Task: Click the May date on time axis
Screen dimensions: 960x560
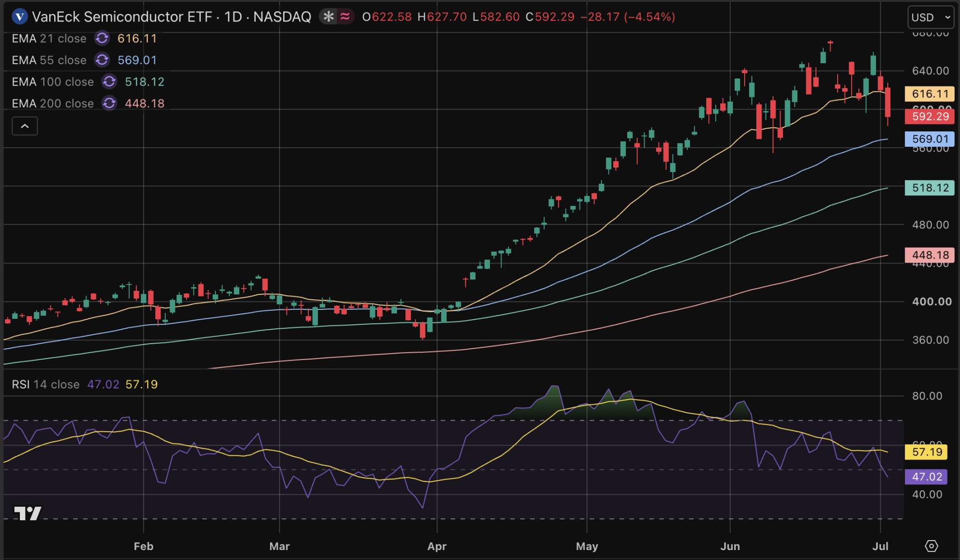Action: tap(587, 546)
